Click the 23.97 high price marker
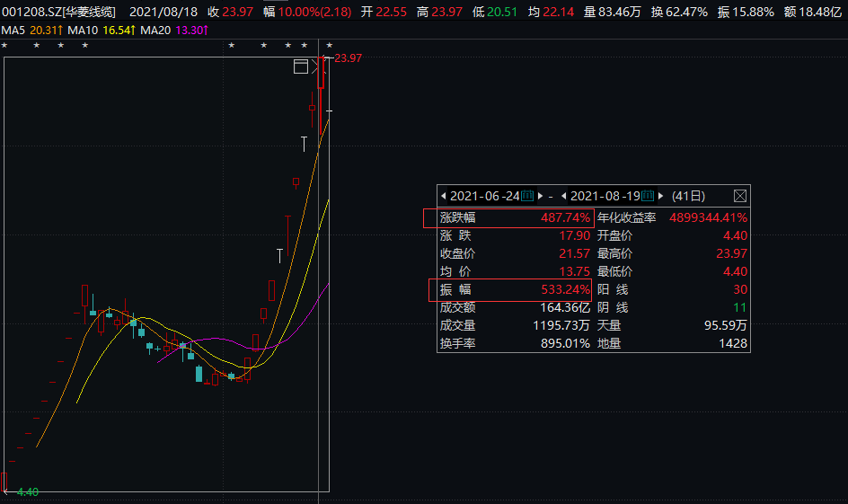 click(x=347, y=58)
